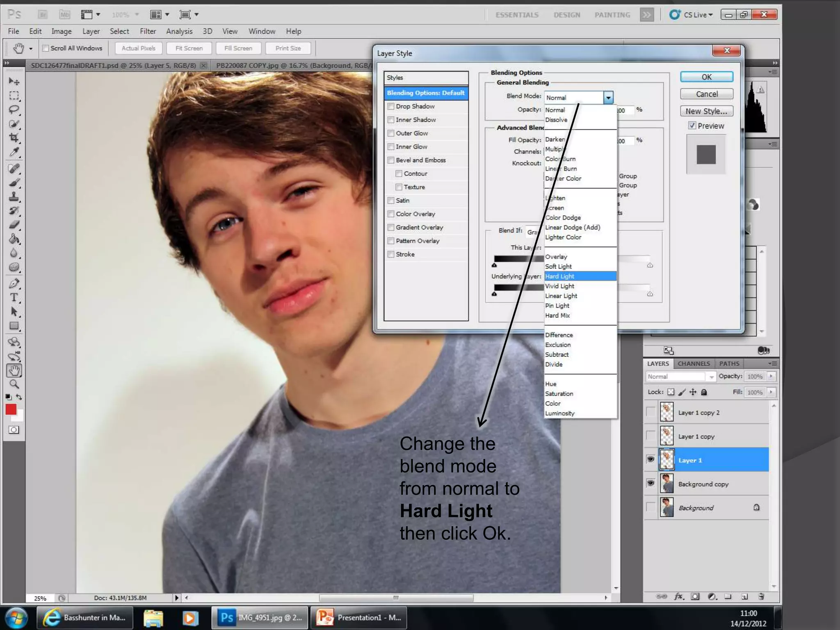Click the layer fx styles icon

pos(679,596)
